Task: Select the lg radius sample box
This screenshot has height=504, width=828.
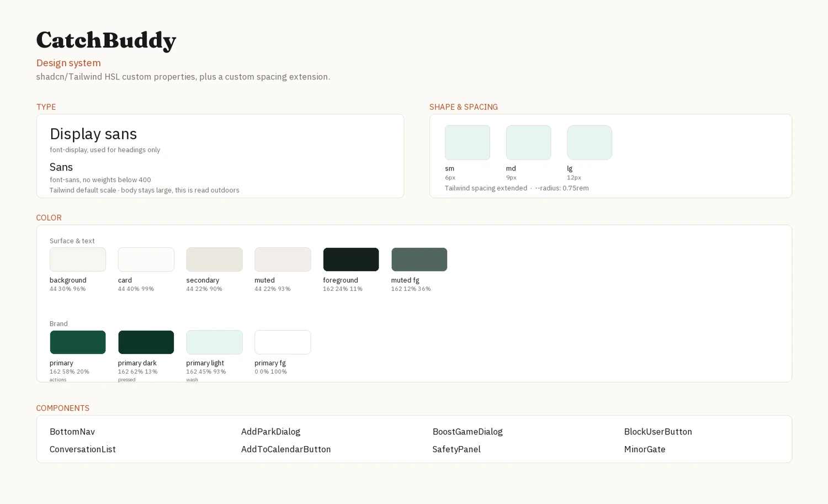Action: (590, 142)
